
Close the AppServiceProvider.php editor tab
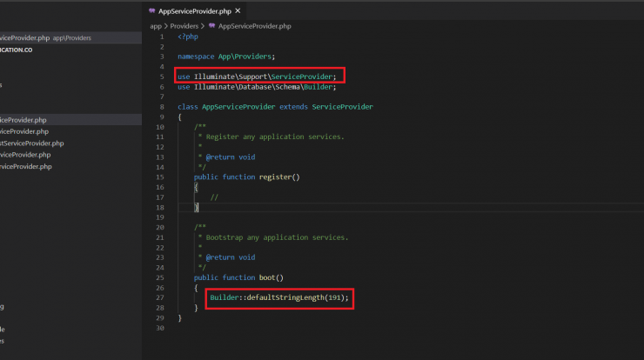pos(238,11)
